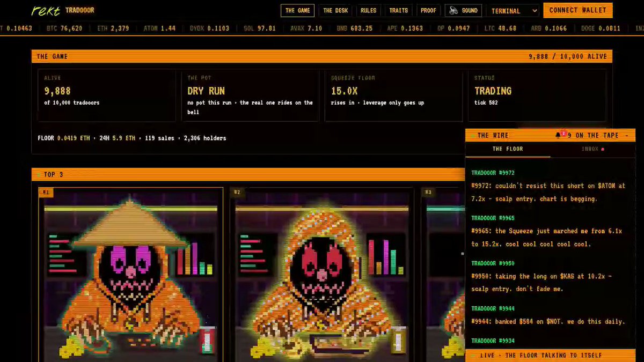Click The Pot DRY RUN card
Screen dimensions: 644x362
coord(250,95)
